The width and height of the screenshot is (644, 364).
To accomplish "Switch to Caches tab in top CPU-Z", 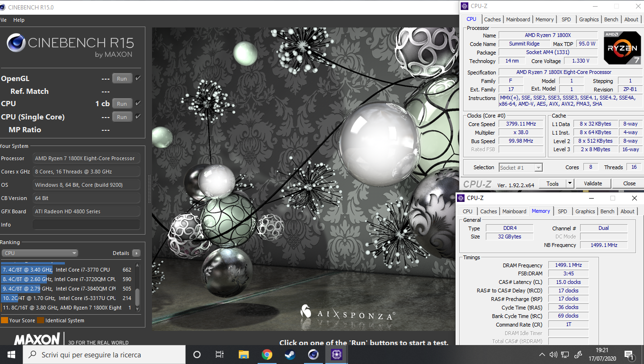I will pyautogui.click(x=492, y=19).
